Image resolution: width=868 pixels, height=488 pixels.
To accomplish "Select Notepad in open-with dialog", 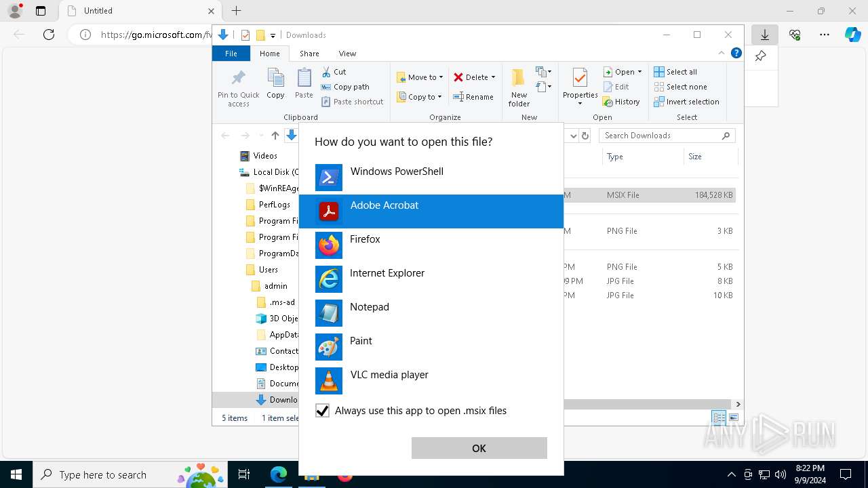I will click(431, 313).
